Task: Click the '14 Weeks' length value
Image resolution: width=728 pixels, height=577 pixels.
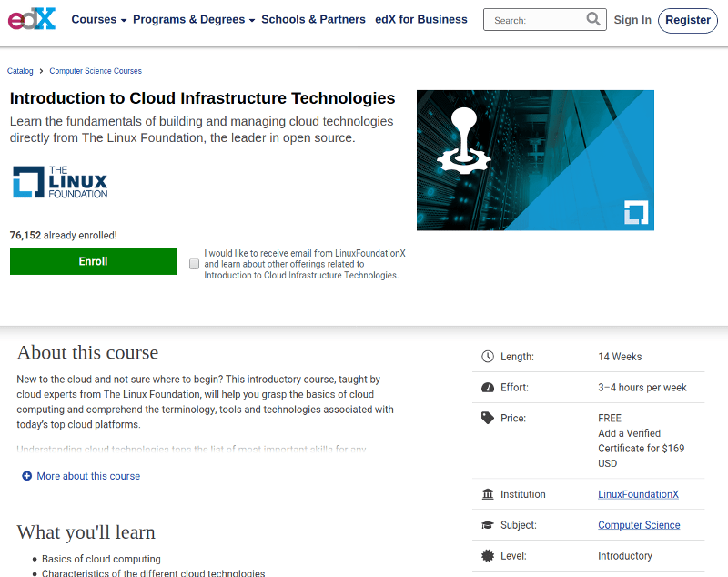Action: tap(620, 357)
